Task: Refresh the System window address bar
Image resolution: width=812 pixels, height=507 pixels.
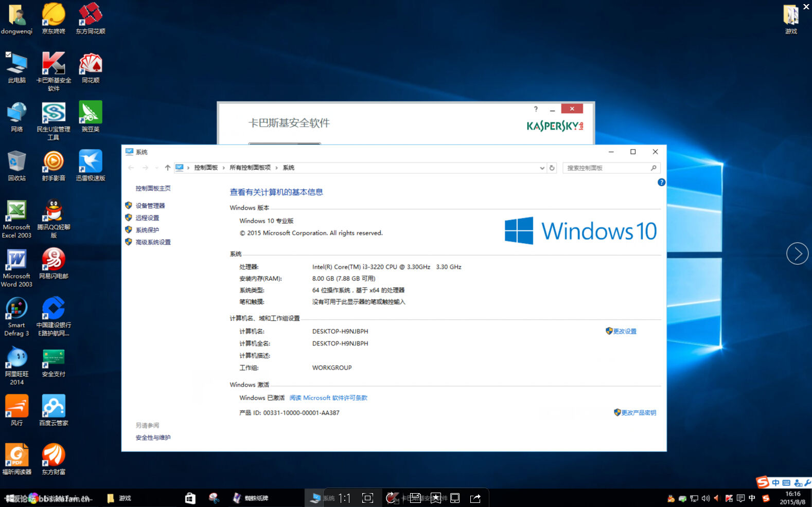Action: click(x=552, y=168)
